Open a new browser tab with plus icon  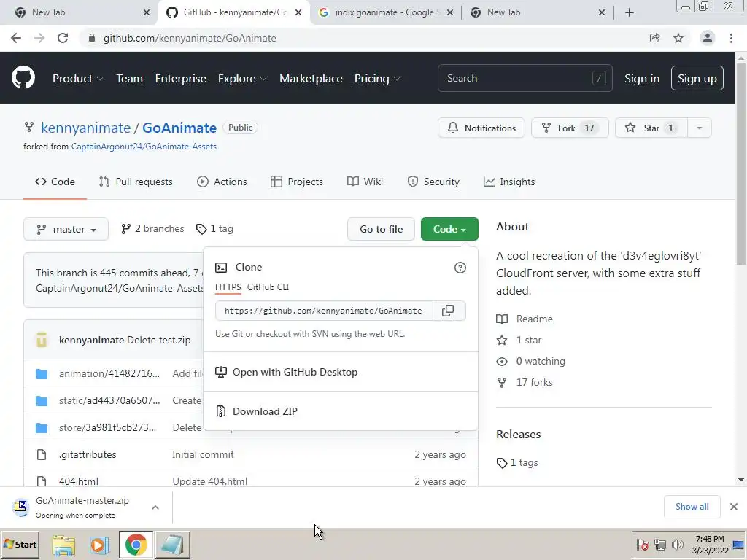pos(630,12)
